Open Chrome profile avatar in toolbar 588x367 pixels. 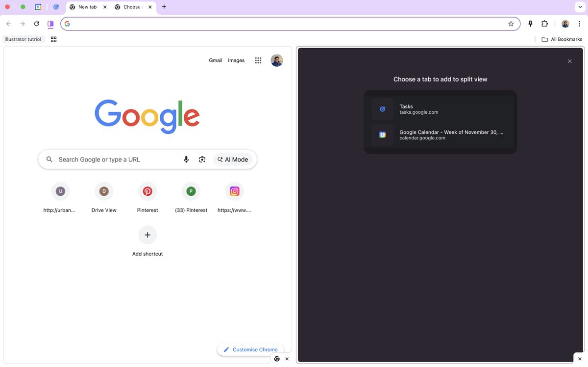point(565,24)
